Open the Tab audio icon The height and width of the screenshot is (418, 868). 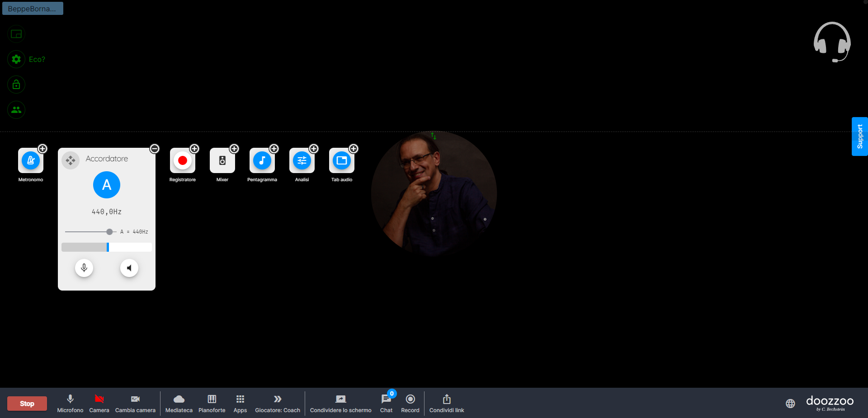point(342,160)
